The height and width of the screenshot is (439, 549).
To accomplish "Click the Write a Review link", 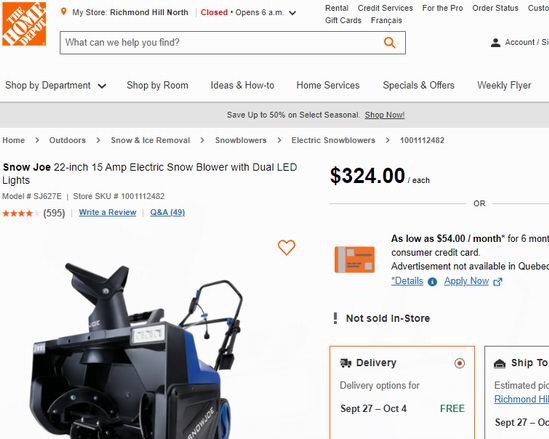I will (107, 212).
